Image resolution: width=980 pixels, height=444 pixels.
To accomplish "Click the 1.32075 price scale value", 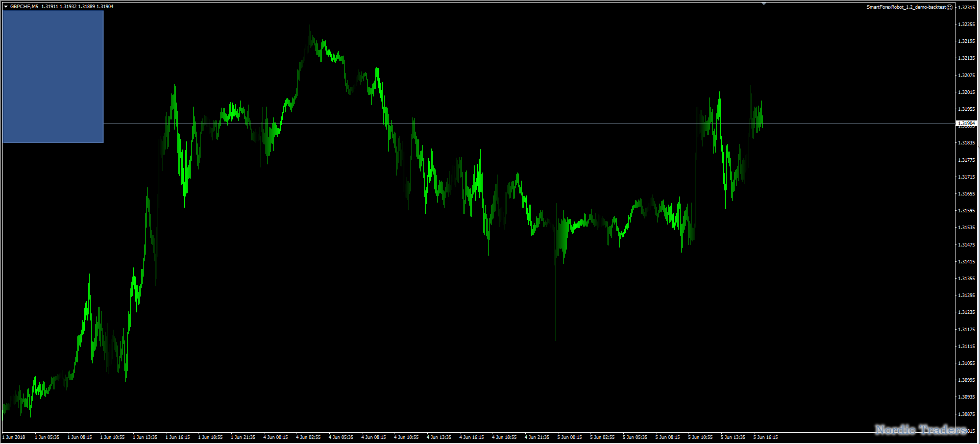I will tap(966, 76).
